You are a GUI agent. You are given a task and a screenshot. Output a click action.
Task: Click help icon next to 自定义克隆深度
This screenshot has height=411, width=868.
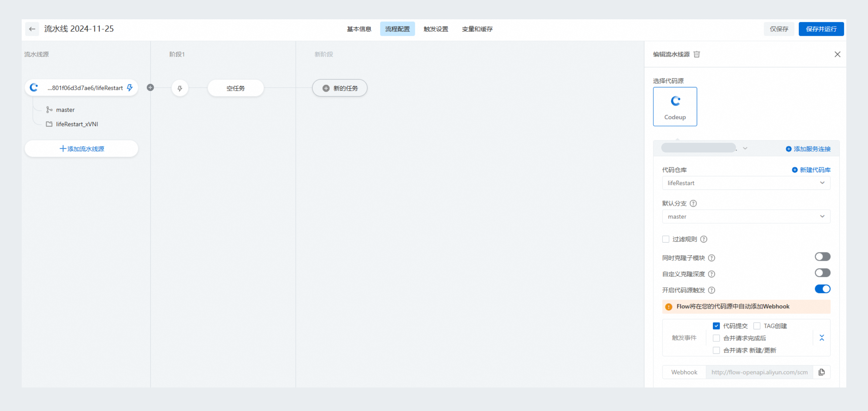click(711, 274)
